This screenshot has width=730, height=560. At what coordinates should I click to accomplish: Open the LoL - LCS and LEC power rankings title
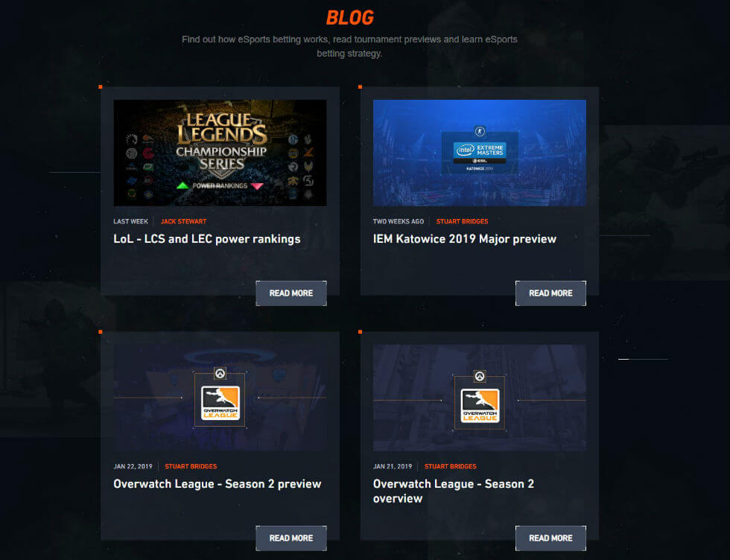coord(207,239)
